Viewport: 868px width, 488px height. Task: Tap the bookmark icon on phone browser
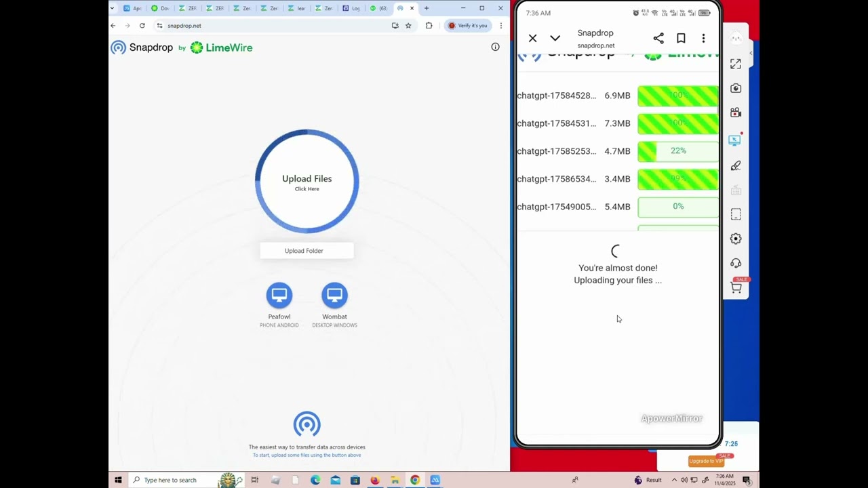[x=681, y=39]
